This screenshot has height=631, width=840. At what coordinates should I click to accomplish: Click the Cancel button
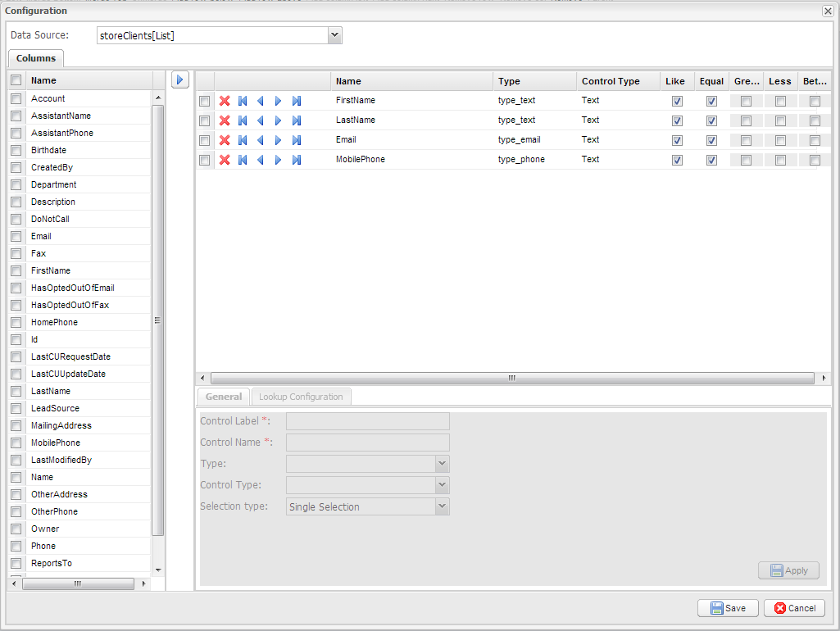click(794, 608)
